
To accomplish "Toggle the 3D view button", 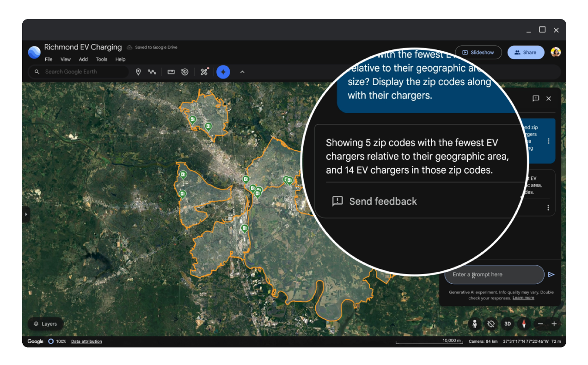I will point(508,324).
